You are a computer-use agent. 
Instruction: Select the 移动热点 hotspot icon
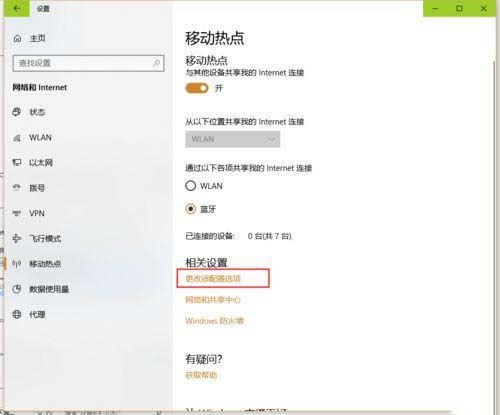coord(17,264)
